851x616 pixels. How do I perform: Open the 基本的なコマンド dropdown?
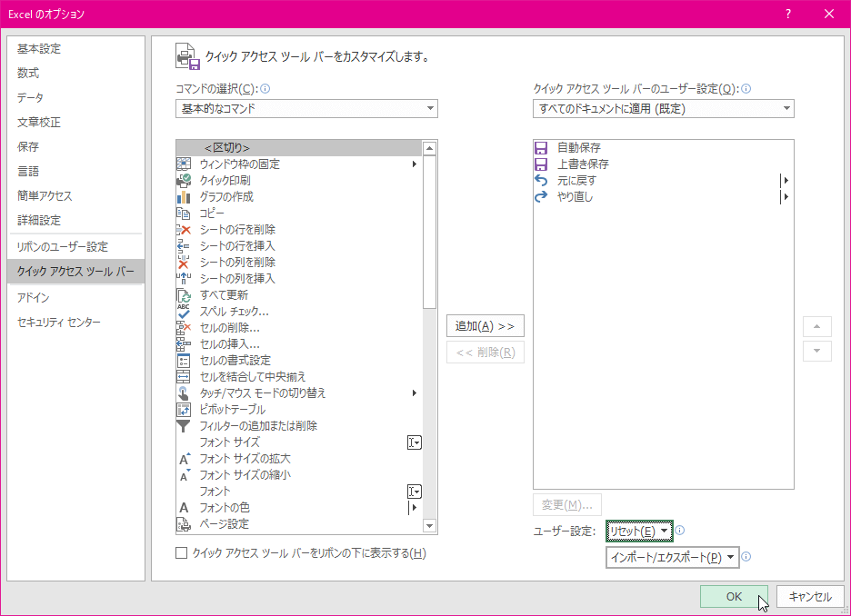[306, 108]
